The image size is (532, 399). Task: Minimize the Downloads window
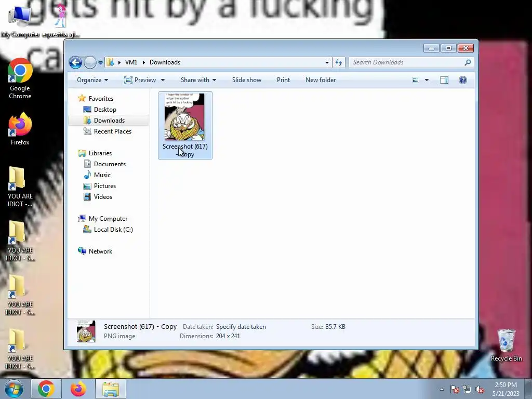pos(431,48)
